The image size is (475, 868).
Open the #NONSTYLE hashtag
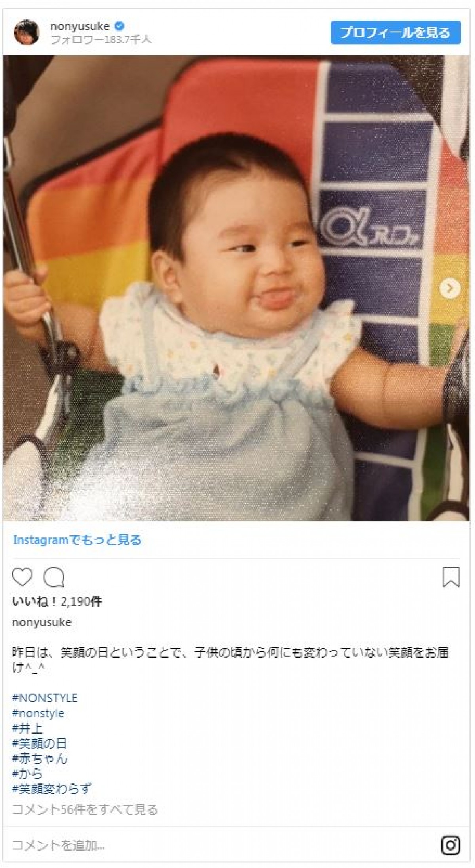coord(45,698)
